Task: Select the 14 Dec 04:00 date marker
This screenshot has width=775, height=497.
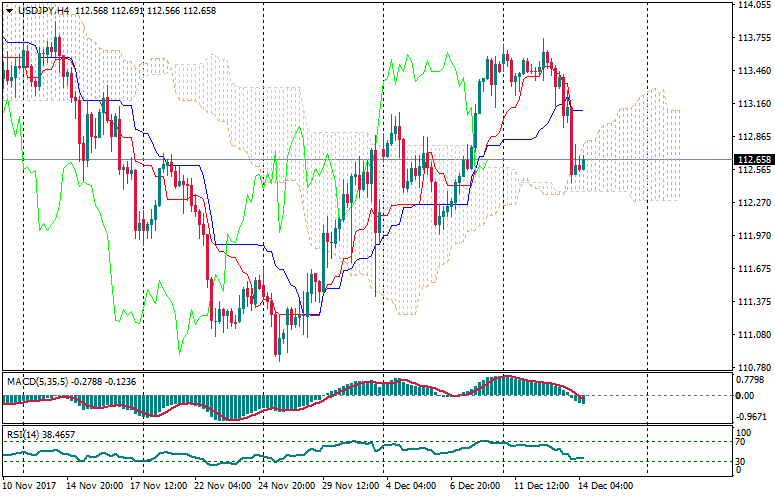Action: (x=608, y=485)
